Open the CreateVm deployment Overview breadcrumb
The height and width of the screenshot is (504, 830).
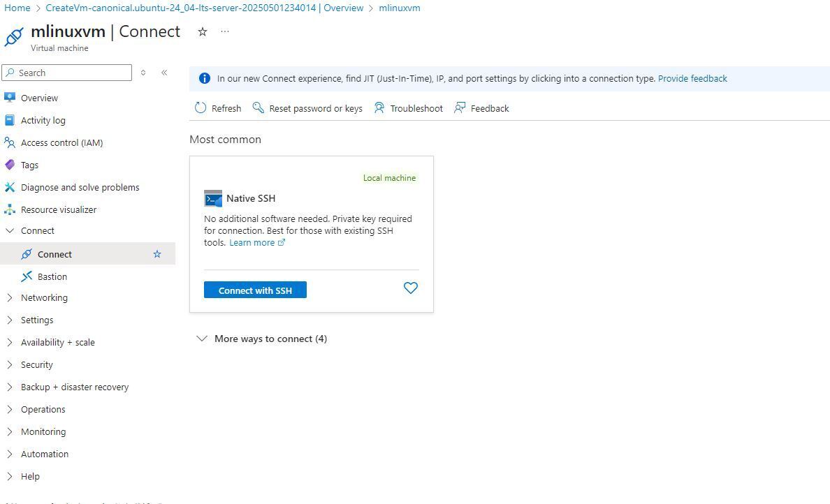[x=204, y=8]
